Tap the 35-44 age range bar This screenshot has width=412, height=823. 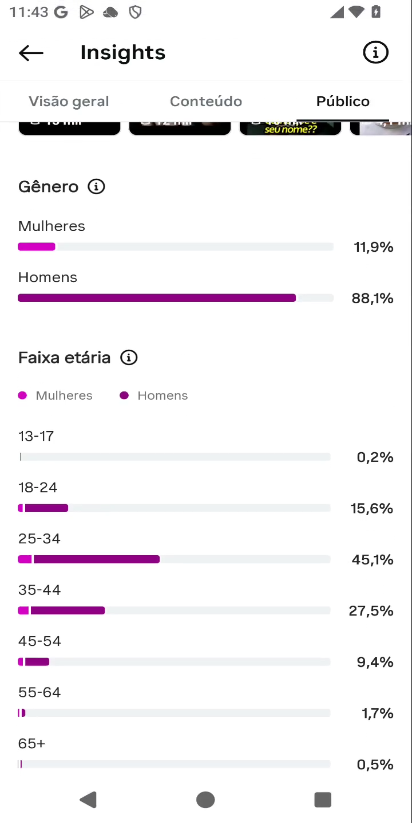click(x=174, y=610)
